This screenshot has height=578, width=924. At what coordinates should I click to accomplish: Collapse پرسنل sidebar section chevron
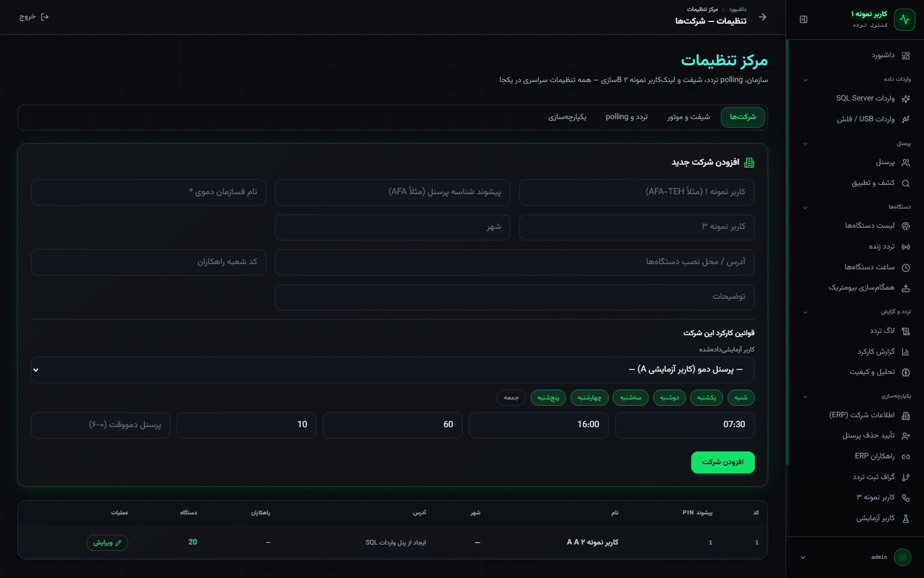[805, 144]
